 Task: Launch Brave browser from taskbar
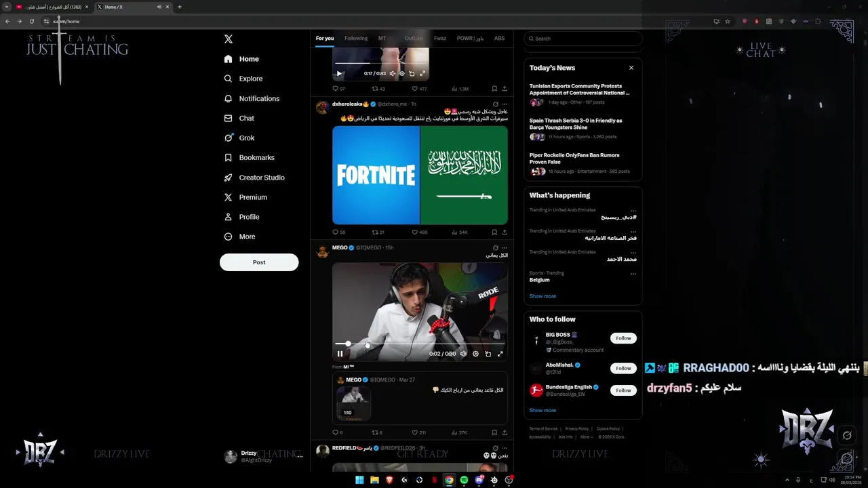(x=389, y=480)
